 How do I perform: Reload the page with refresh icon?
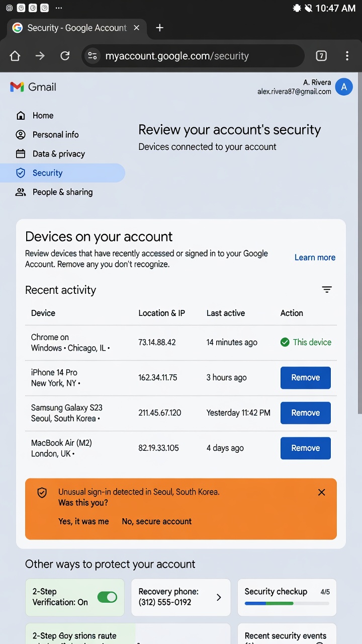[x=65, y=56]
